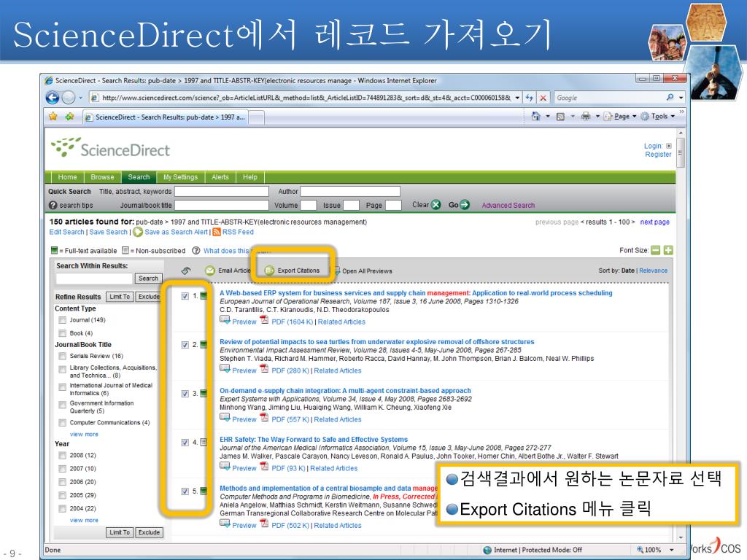
Task: Open the Page menu dropdown
Action: (x=624, y=116)
